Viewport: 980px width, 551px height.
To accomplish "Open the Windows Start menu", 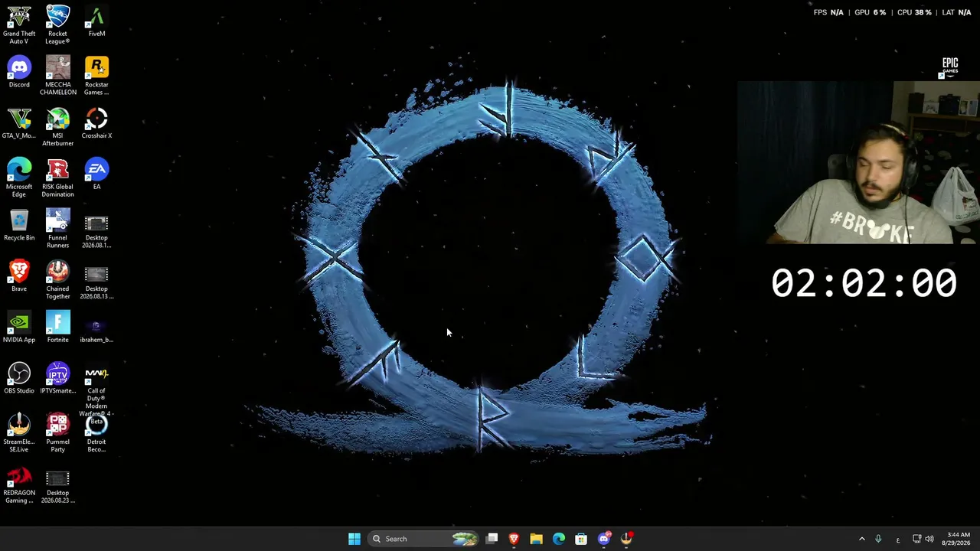I will 354,539.
